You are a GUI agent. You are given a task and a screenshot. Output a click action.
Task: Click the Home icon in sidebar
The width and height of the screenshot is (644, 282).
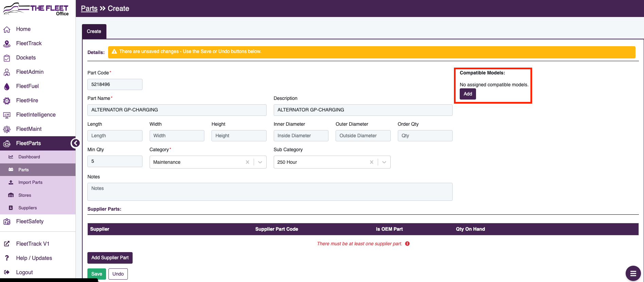point(7,30)
